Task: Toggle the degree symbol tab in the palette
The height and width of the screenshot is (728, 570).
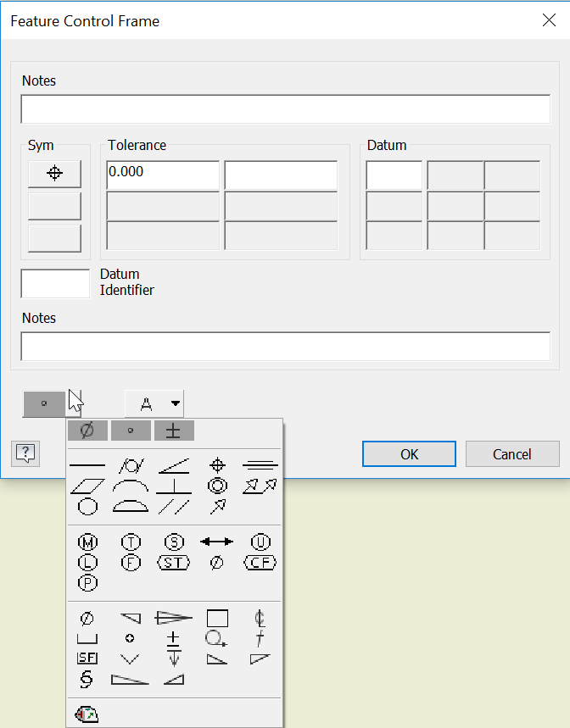Action: coord(131,430)
